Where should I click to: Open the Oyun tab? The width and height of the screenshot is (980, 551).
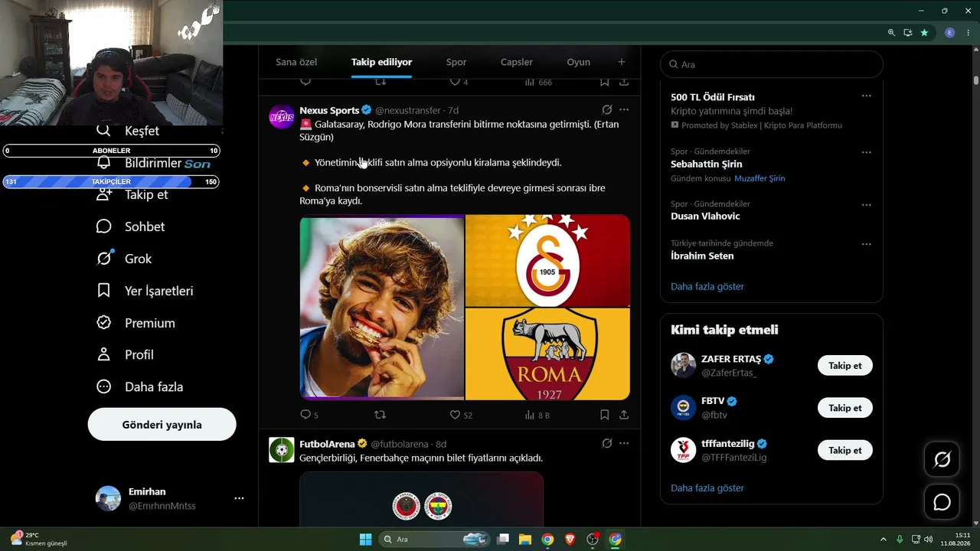coord(578,62)
